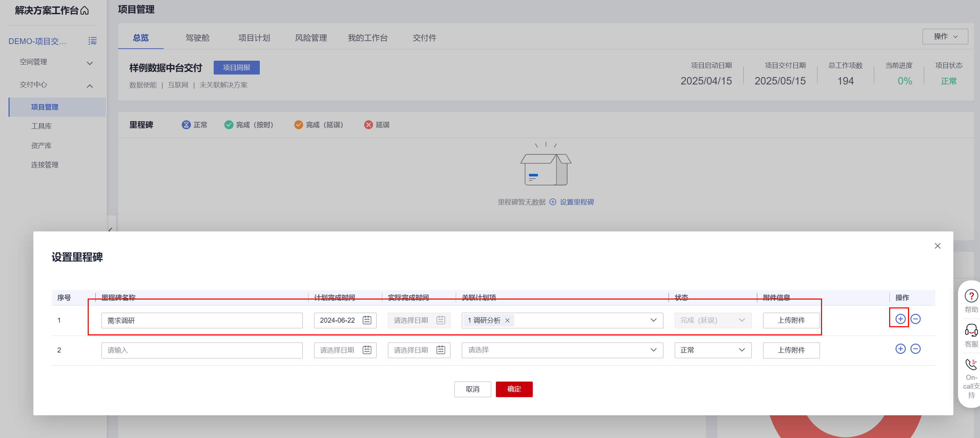Image resolution: width=980 pixels, height=438 pixels.
Task: Open row 2 状态 正常 dropdown
Action: (713, 350)
